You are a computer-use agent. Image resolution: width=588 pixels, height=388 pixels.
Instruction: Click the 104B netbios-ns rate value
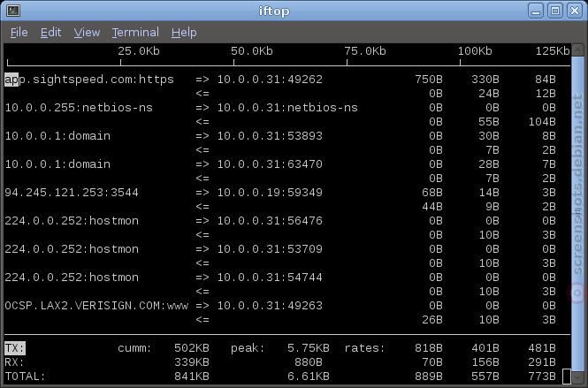tap(542, 122)
